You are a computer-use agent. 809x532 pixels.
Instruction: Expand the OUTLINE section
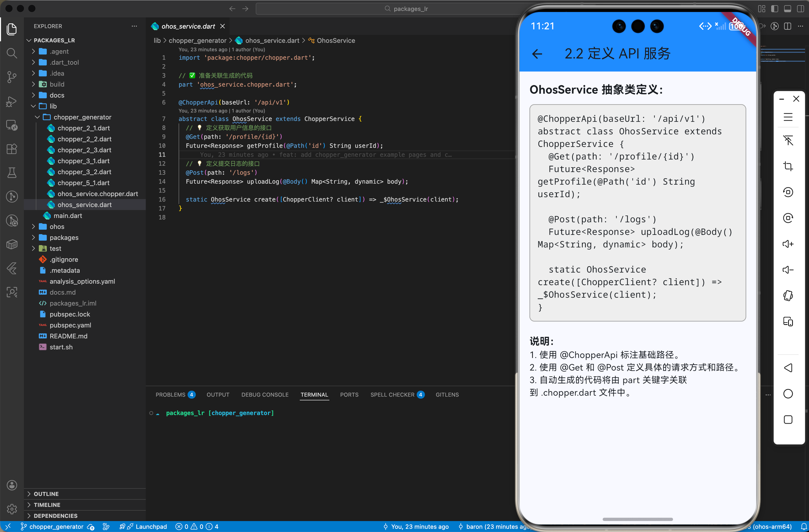[x=46, y=494]
